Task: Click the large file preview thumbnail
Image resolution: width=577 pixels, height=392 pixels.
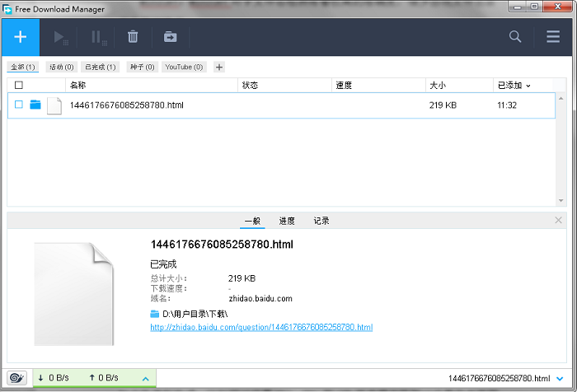Action: pos(73,294)
